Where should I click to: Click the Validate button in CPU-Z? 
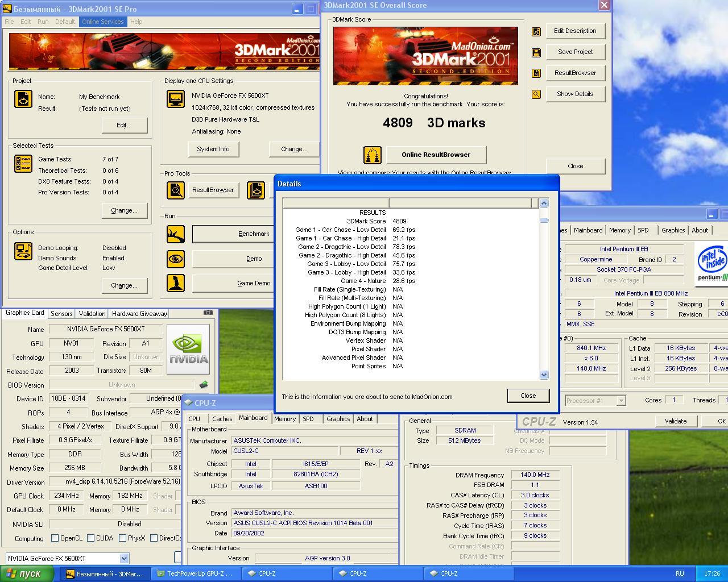coord(675,421)
